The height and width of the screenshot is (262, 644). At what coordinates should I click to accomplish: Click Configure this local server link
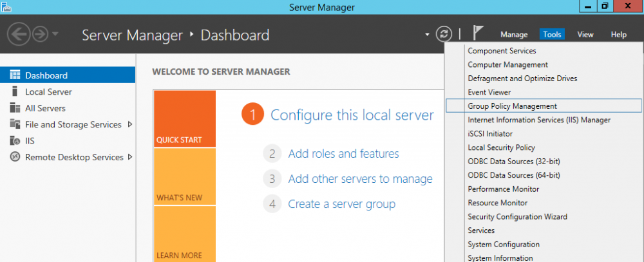(352, 115)
